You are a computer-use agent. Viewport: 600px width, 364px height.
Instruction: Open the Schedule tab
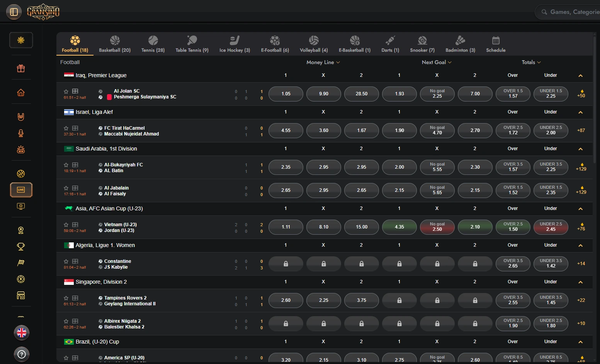496,44
